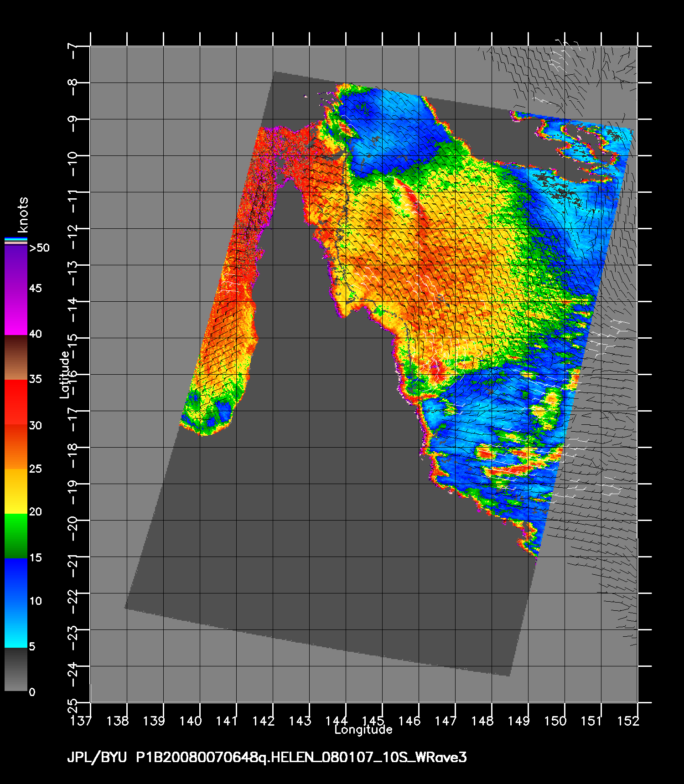684x784 pixels.
Task: Click the '151' longitude tick label
Action: pos(592,721)
